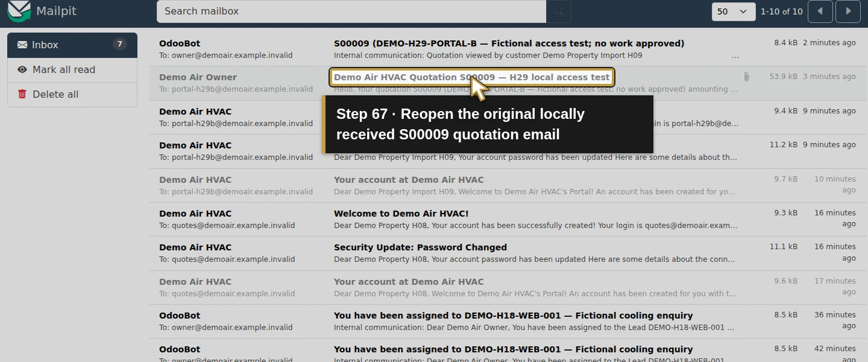Open the unread-count badge showing 7
868x362 pixels.
(x=120, y=44)
